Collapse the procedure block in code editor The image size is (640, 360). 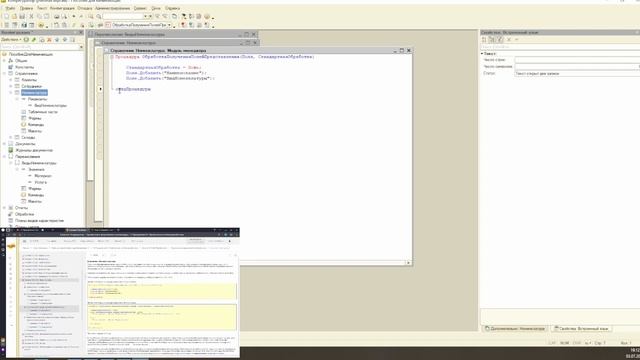112,57
